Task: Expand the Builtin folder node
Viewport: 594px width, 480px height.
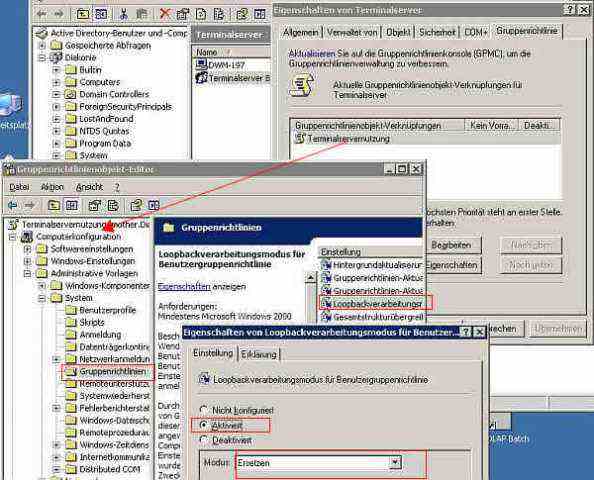Action: [x=56, y=70]
